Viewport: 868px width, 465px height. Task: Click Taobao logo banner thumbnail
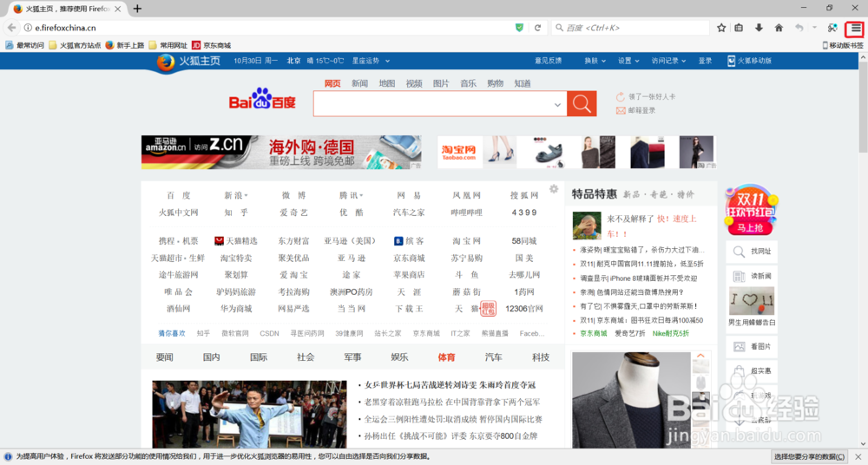[459, 152]
